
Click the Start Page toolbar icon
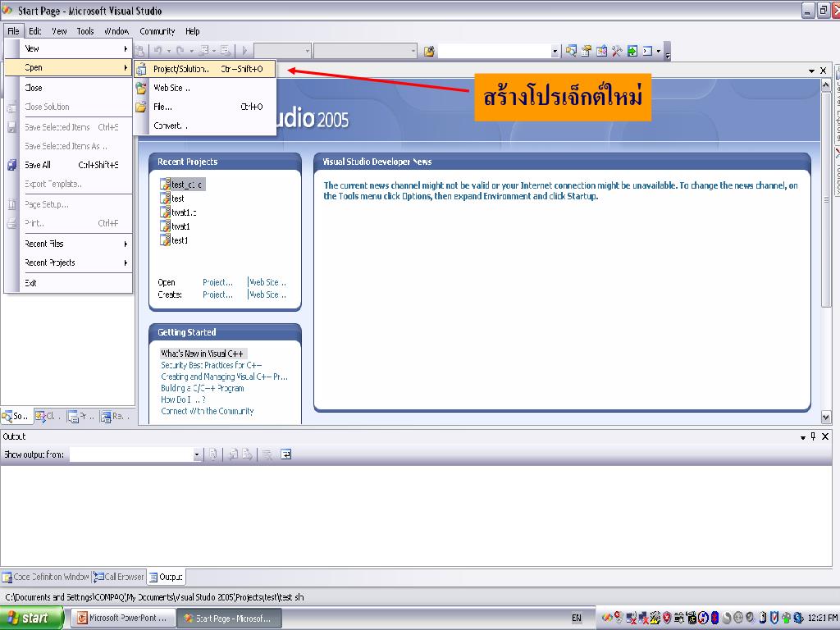click(632, 51)
